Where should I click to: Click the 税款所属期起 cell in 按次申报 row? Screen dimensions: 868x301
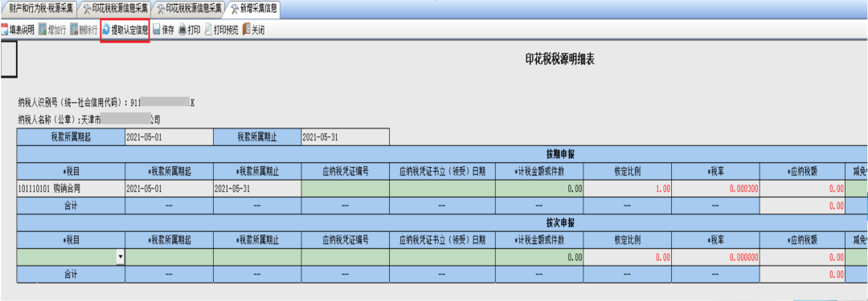coord(170,258)
